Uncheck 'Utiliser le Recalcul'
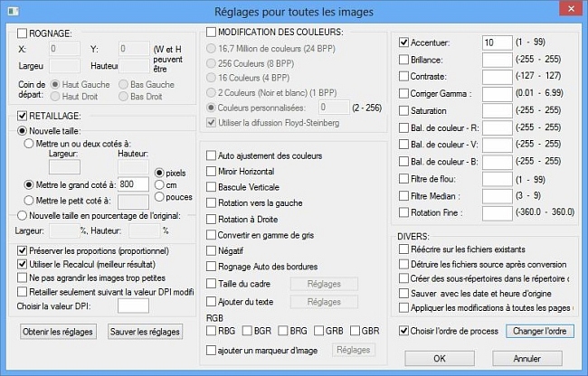The height and width of the screenshot is (376, 588). click(x=22, y=264)
